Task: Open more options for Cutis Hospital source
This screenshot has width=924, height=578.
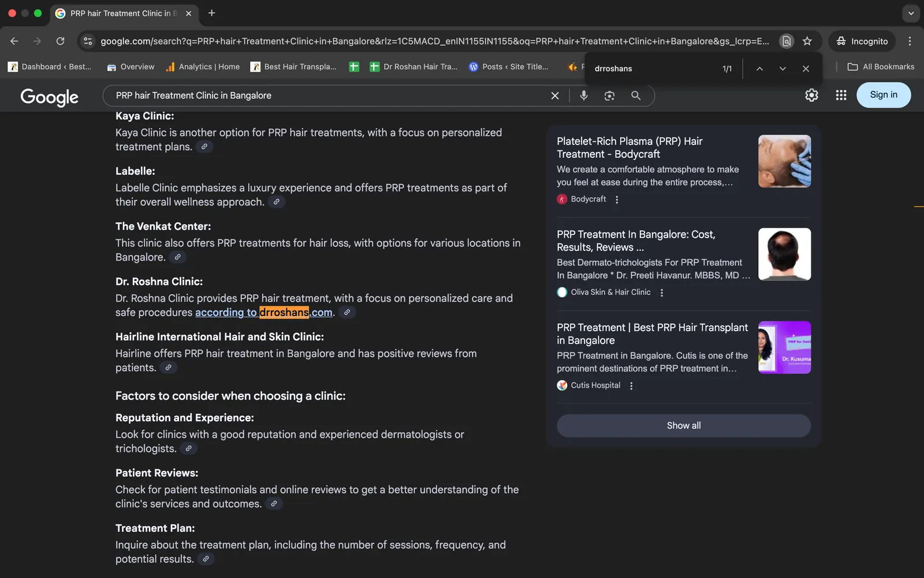Action: pyautogui.click(x=631, y=386)
